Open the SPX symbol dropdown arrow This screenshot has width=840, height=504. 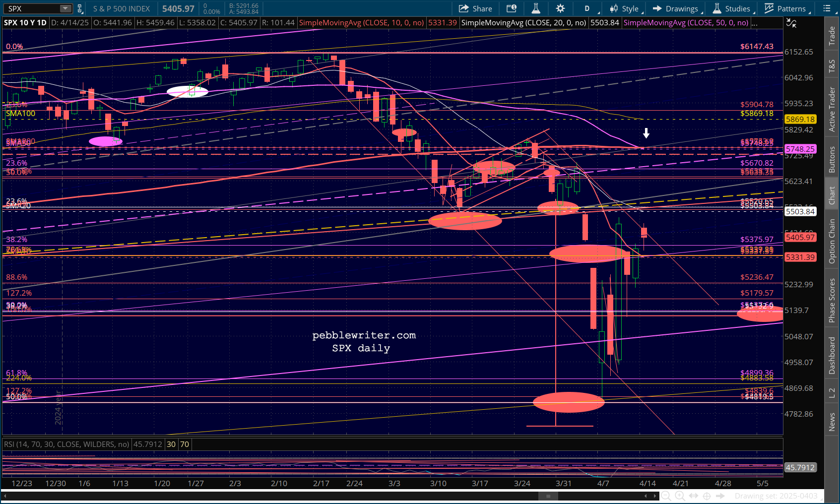pos(66,8)
